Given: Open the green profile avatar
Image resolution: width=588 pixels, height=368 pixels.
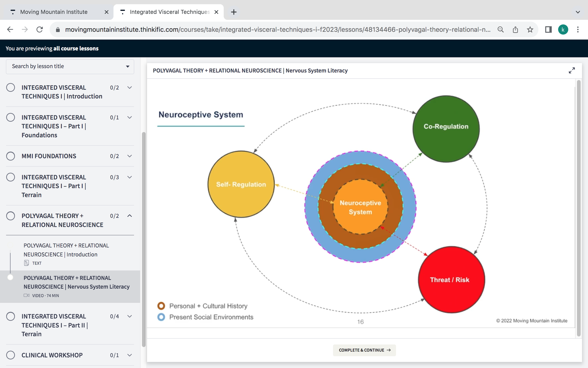Looking at the screenshot, I should [x=563, y=30].
